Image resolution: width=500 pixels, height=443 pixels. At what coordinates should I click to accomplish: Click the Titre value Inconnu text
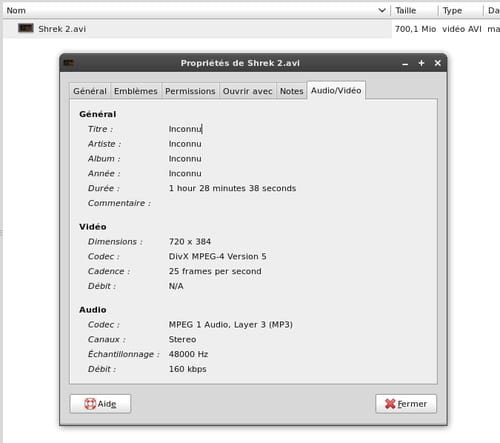pyautogui.click(x=185, y=129)
